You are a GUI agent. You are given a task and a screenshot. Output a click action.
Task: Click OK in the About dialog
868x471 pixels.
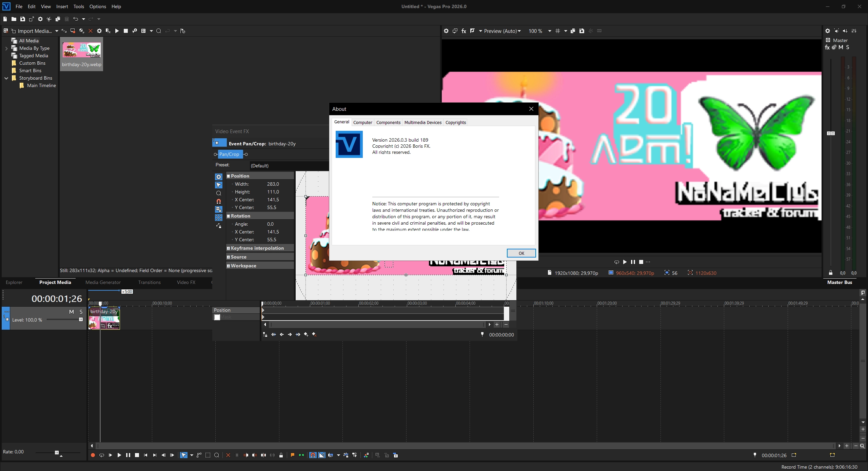coord(521,253)
